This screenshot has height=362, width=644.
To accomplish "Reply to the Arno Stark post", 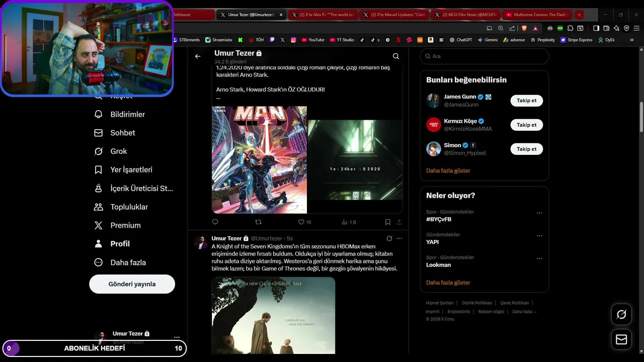I will pos(215,222).
